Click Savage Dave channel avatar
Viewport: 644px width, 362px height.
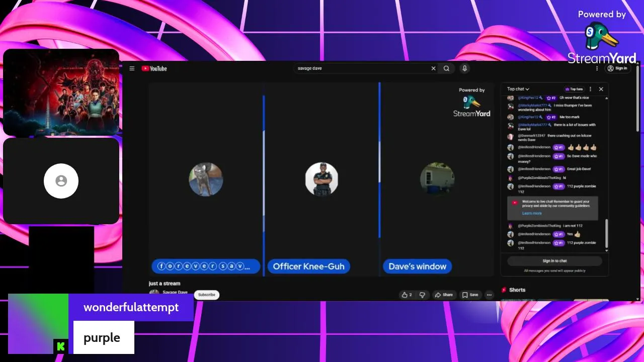[154, 294]
